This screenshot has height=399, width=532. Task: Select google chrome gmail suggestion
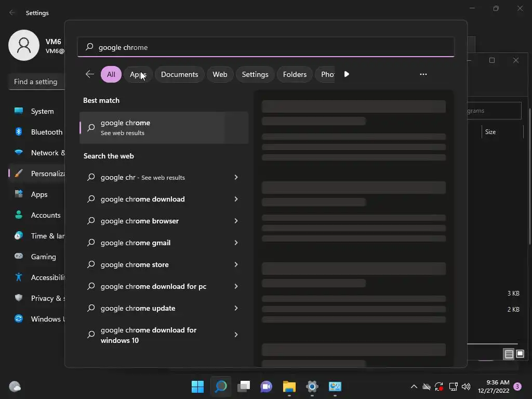(x=136, y=243)
